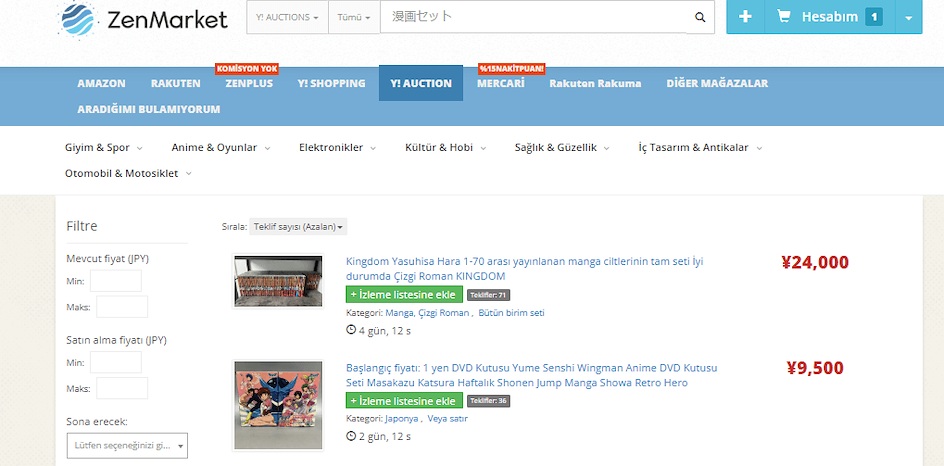
Task: Click the shopping cart icon
Action: [x=784, y=17]
